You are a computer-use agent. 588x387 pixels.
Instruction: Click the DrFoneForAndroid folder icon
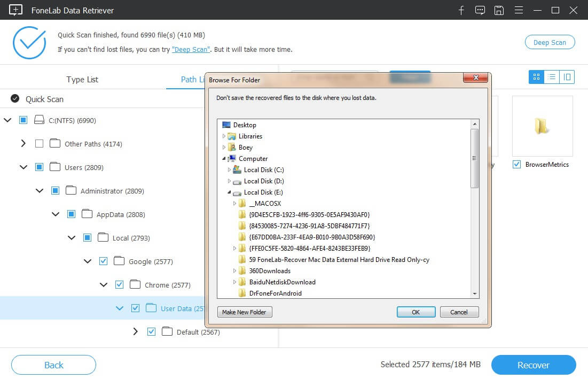[242, 293]
